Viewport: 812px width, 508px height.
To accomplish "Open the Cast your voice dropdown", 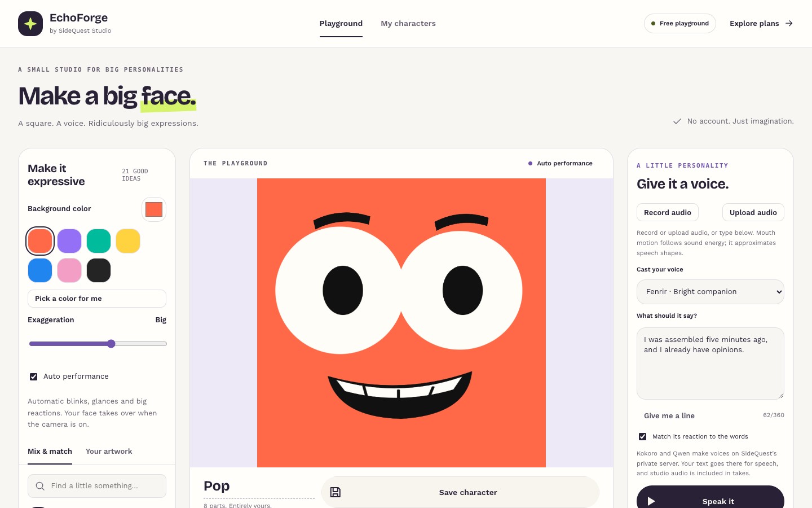I will [x=710, y=292].
